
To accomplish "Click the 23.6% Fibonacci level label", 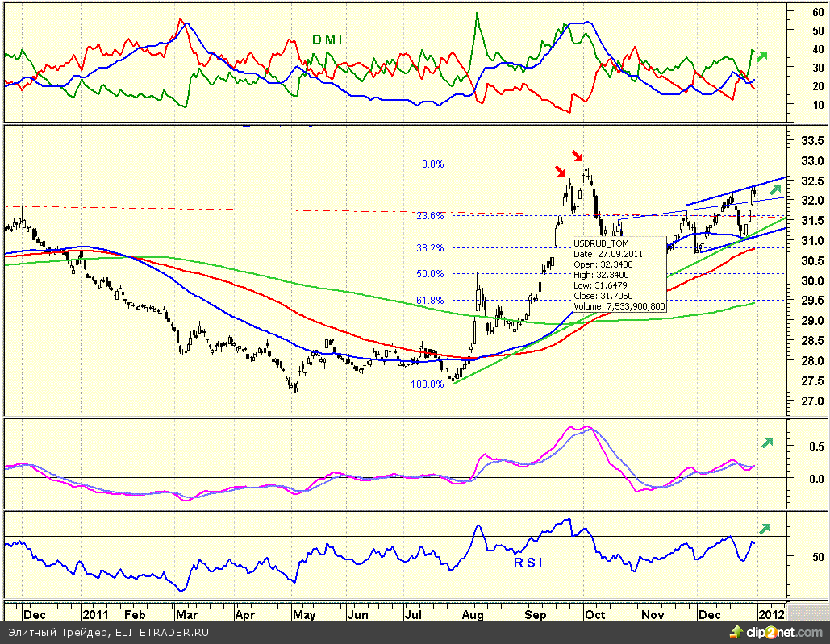I will tap(432, 216).
